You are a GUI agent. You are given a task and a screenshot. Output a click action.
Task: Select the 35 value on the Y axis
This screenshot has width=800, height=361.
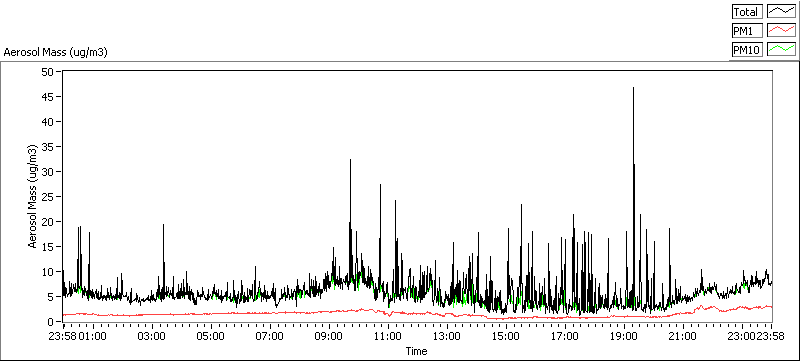[48, 146]
